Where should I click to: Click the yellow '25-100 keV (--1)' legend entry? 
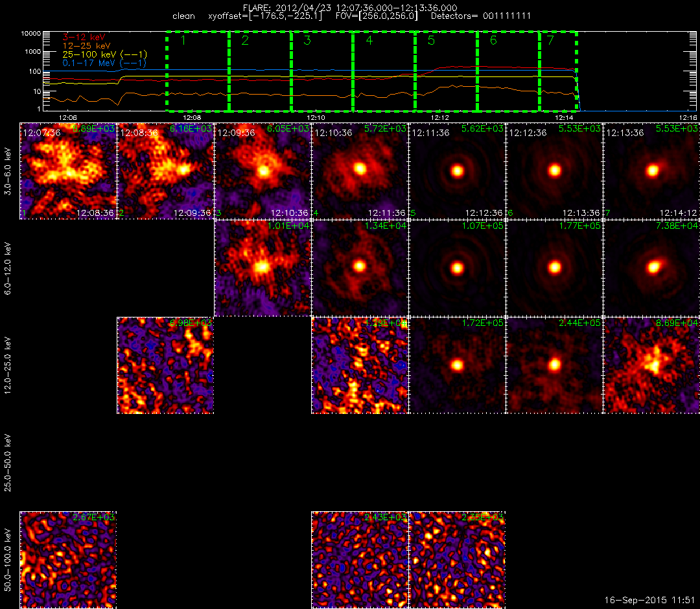click(104, 54)
